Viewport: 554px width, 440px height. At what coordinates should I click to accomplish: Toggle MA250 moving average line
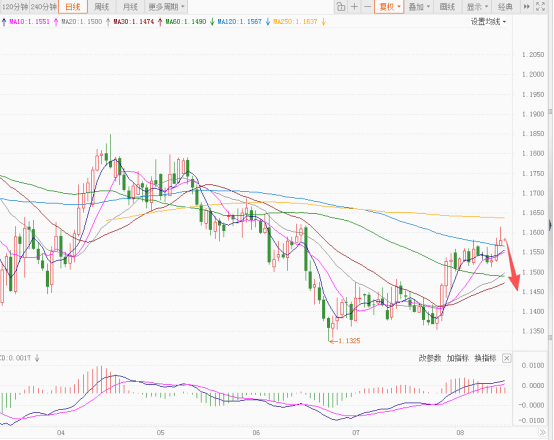tap(295, 22)
